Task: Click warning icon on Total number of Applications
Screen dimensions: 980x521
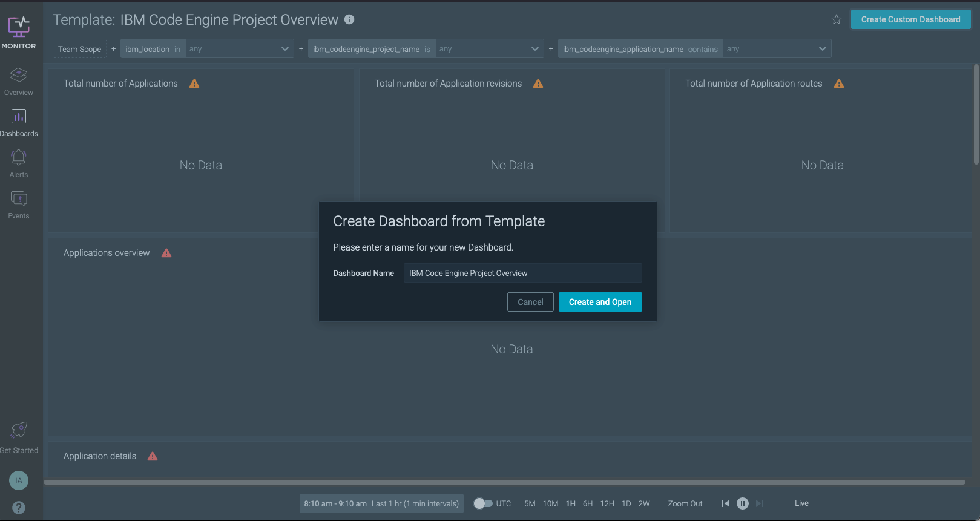Action: pyautogui.click(x=194, y=84)
